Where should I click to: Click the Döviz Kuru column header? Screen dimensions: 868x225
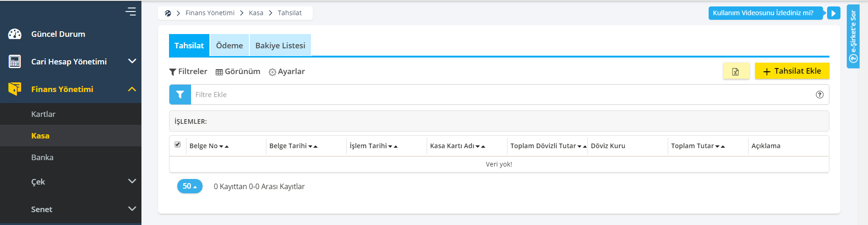pyautogui.click(x=608, y=146)
